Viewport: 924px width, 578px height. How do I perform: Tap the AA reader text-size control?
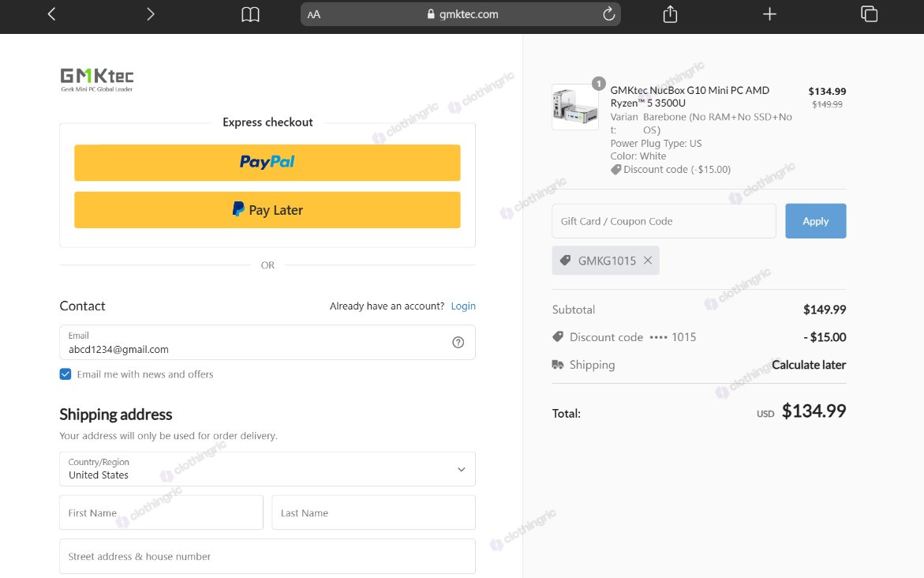(314, 14)
